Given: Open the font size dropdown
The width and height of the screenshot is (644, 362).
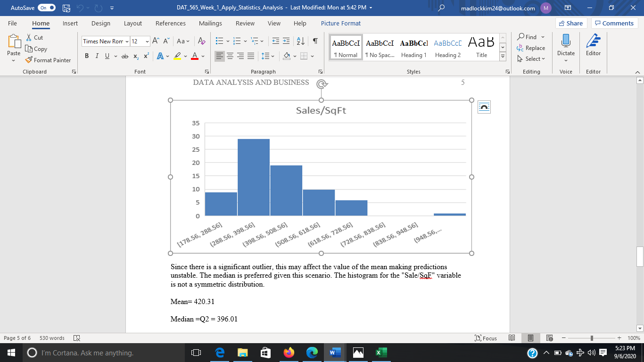Looking at the screenshot, I should (x=147, y=41).
